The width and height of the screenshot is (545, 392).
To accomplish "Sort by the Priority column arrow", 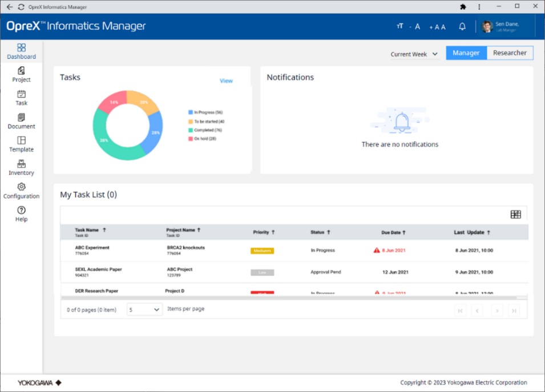I will 273,232.
